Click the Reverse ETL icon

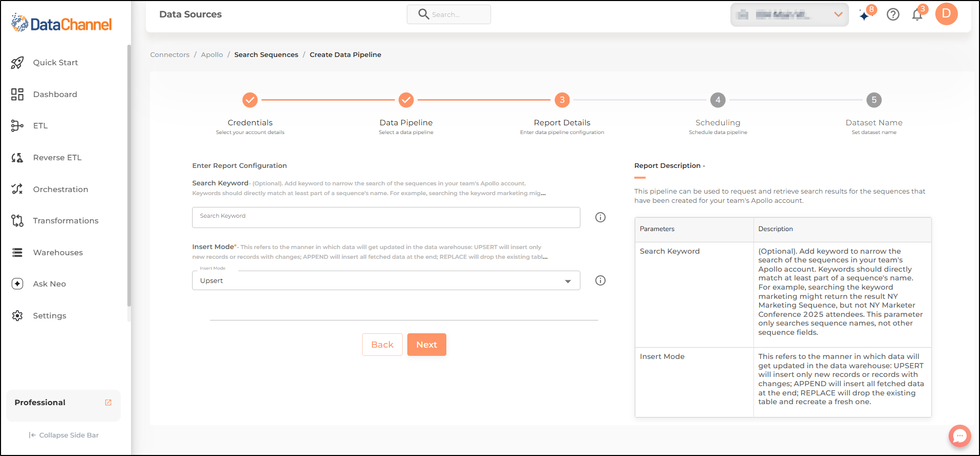[x=17, y=158]
